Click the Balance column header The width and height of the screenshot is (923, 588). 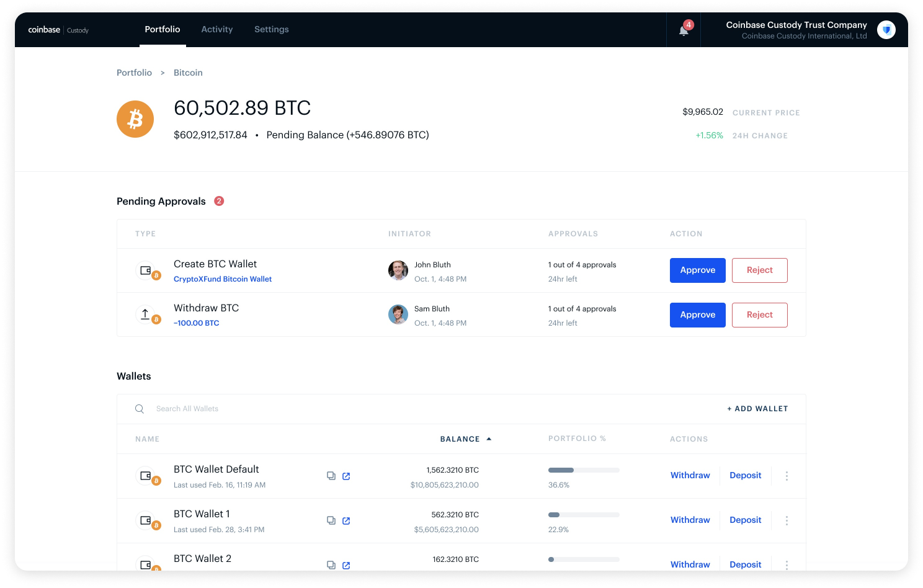tap(460, 439)
